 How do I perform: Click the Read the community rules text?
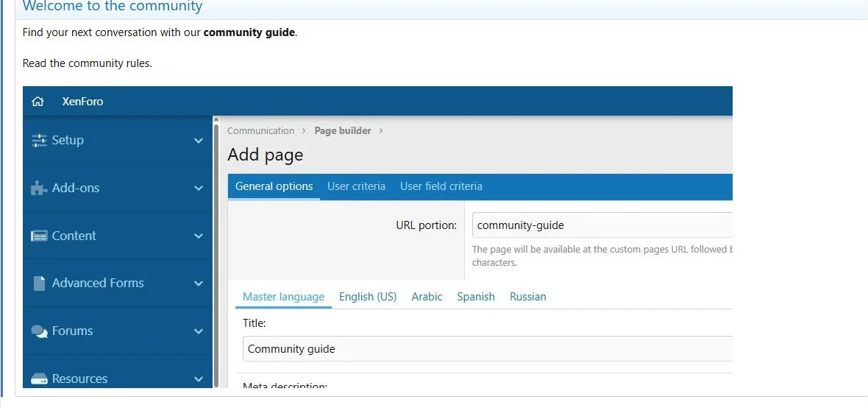[x=87, y=63]
